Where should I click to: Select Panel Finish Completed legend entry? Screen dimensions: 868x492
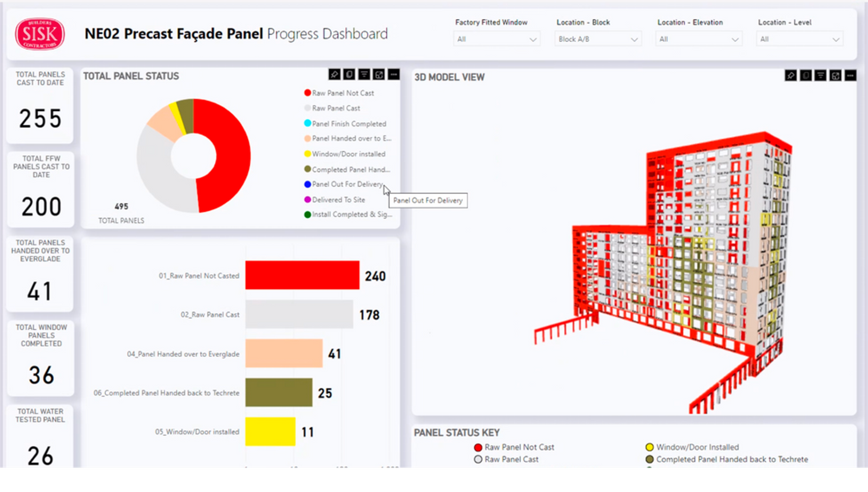[x=345, y=124]
